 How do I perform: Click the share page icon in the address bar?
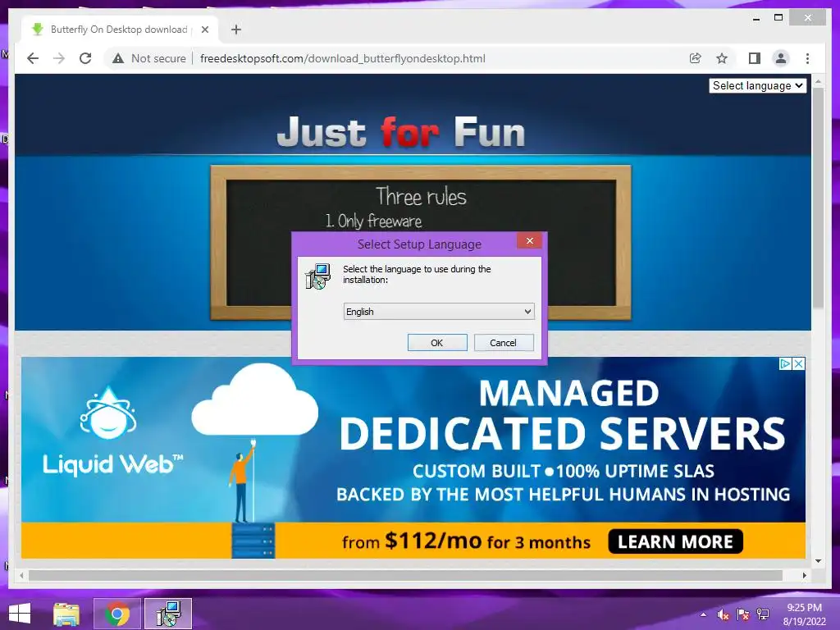(x=696, y=58)
